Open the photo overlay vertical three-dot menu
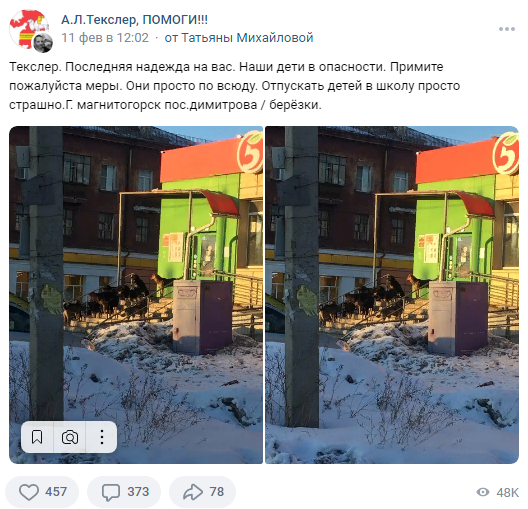 pyautogui.click(x=102, y=437)
